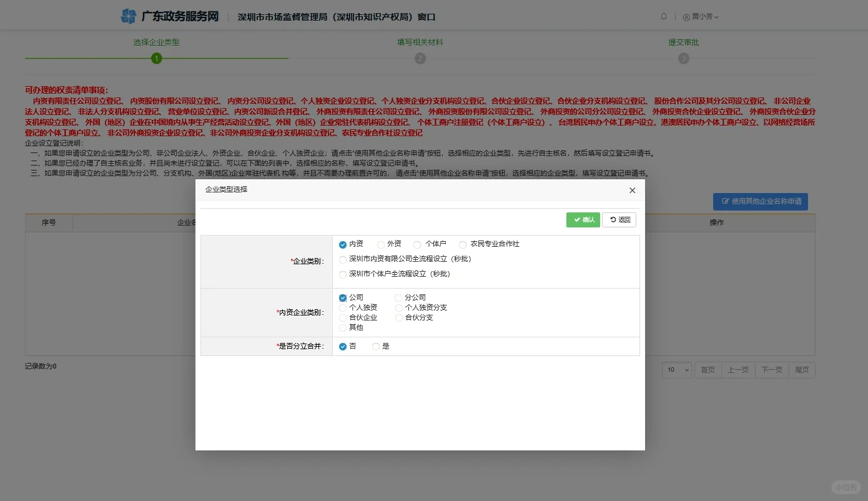The height and width of the screenshot is (501, 868).
Task: Select the 个体户 radio option
Action: (x=417, y=244)
